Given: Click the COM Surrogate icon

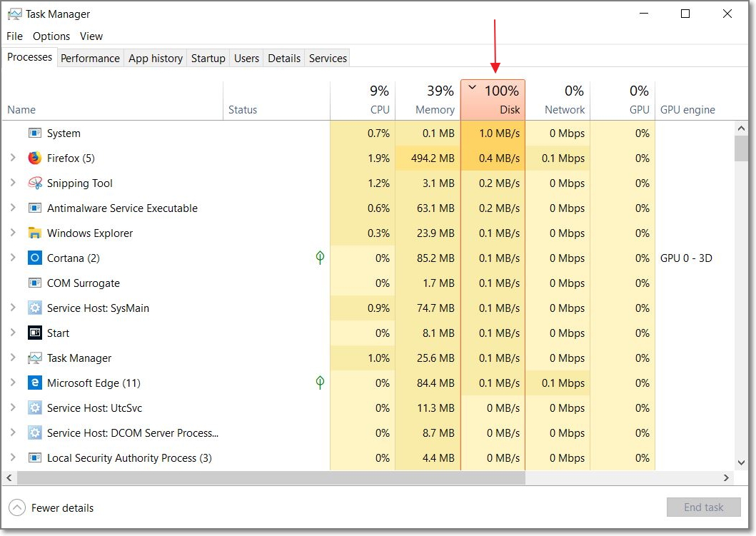Looking at the screenshot, I should coord(35,283).
